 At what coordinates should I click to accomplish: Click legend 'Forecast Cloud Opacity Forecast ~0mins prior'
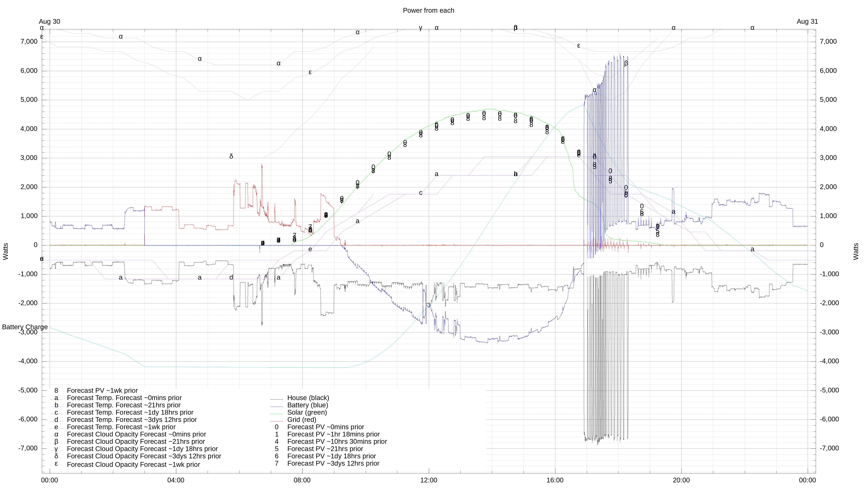coord(136,434)
